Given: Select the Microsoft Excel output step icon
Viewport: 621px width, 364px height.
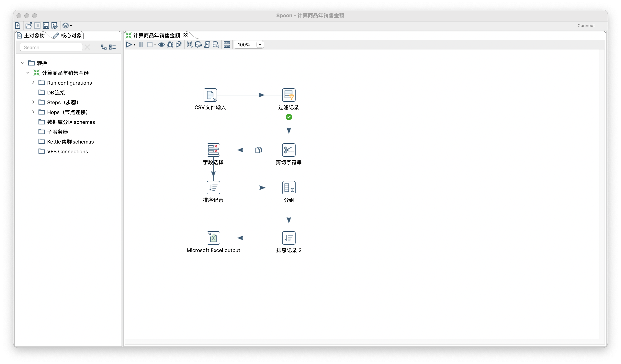Looking at the screenshot, I should [x=213, y=238].
